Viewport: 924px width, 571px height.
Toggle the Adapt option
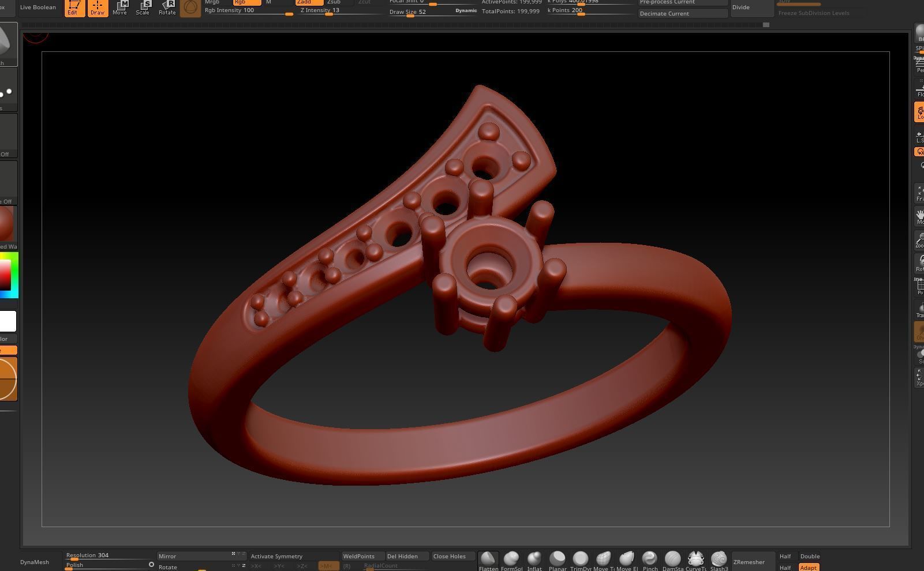click(x=809, y=568)
